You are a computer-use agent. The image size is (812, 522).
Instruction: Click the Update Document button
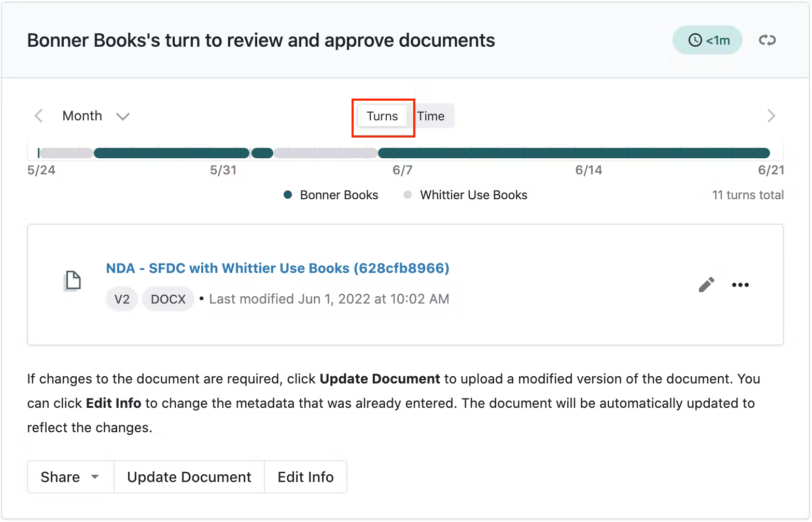[189, 477]
